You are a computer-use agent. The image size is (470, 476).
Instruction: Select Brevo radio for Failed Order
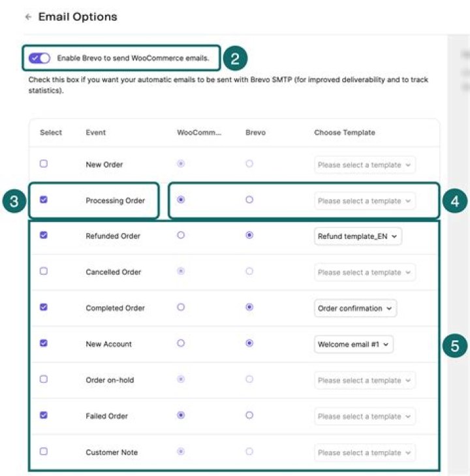[x=249, y=415]
